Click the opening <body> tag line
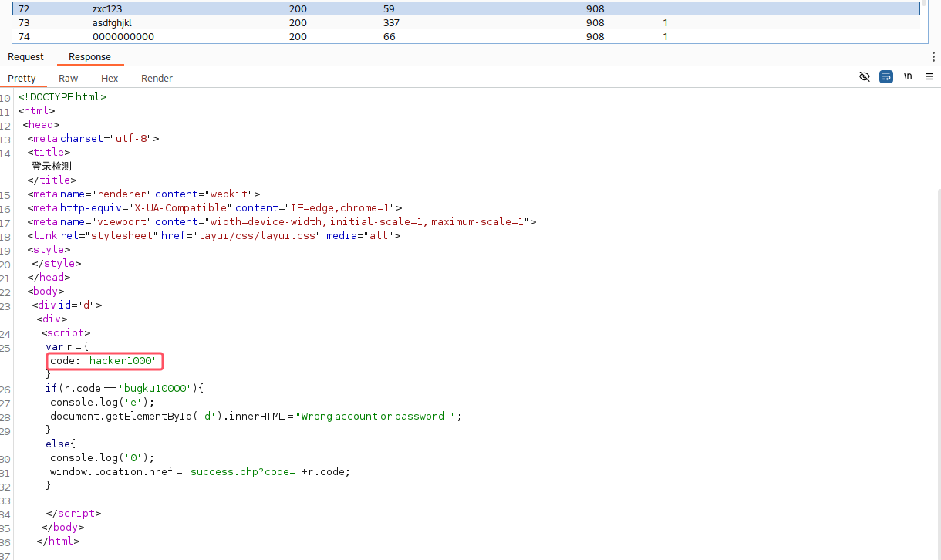Viewport: 941px width, 560px height. (x=46, y=292)
